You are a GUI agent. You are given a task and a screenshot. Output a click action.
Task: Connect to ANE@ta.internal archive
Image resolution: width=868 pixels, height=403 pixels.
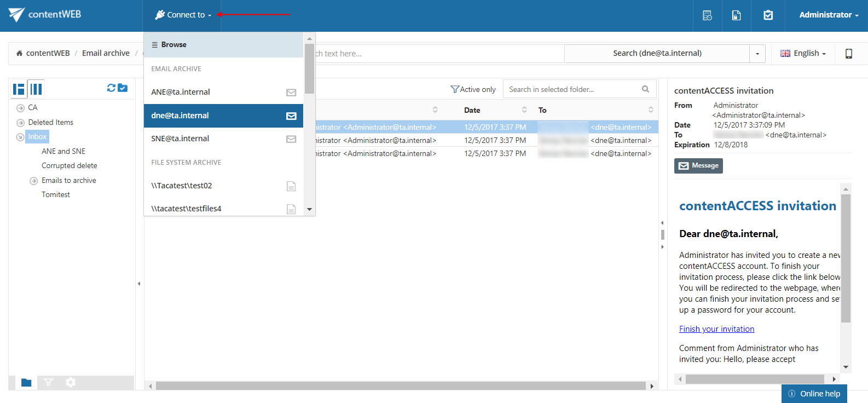tap(223, 92)
